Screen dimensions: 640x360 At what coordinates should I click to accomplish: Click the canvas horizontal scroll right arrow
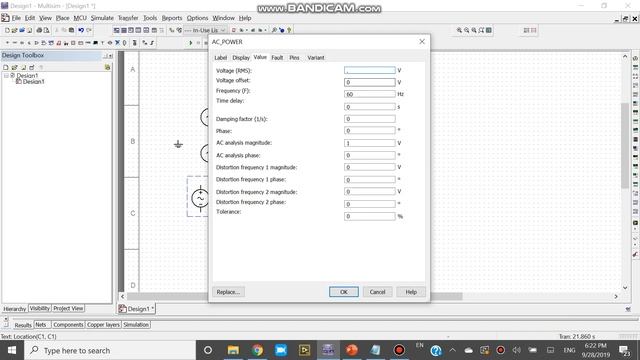[x=616, y=296]
